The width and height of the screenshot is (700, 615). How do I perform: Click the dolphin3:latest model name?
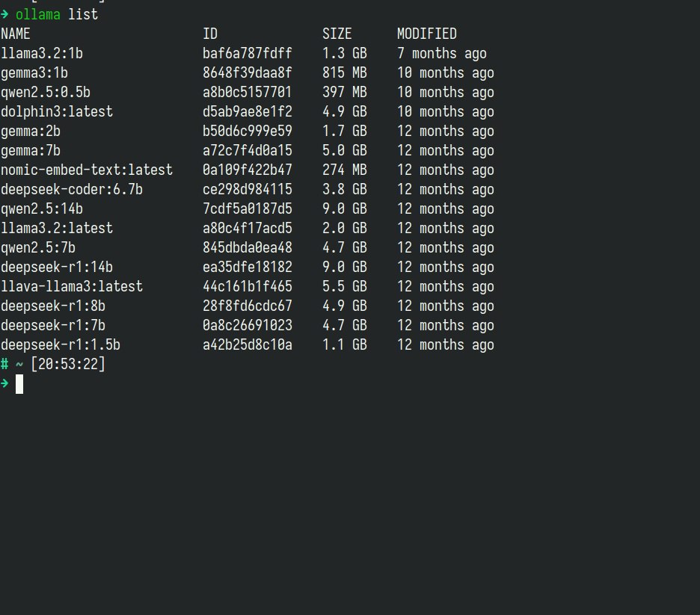pos(57,111)
